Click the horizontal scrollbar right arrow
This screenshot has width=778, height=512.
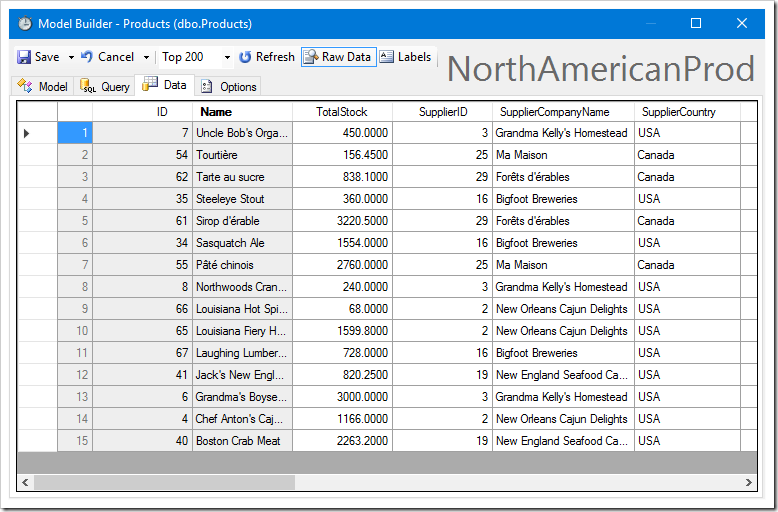tap(749, 482)
